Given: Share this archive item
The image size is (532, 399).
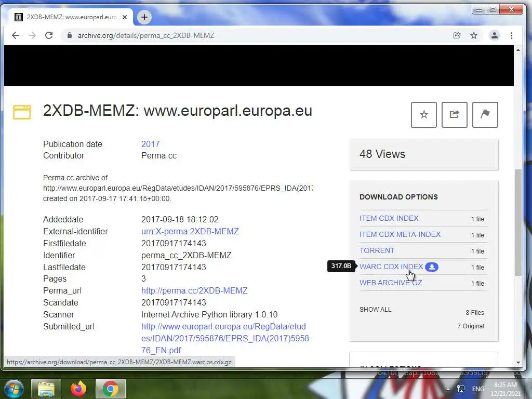Looking at the screenshot, I should (454, 115).
